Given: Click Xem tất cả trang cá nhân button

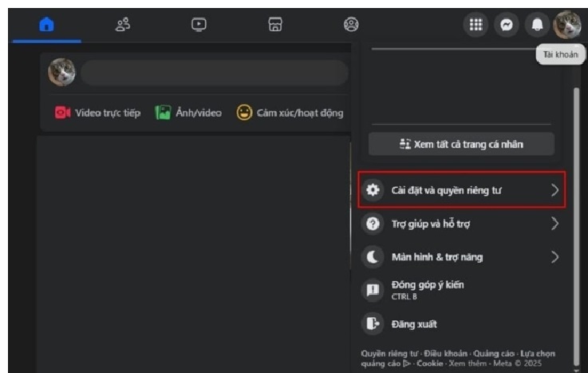Looking at the screenshot, I should click(x=461, y=144).
